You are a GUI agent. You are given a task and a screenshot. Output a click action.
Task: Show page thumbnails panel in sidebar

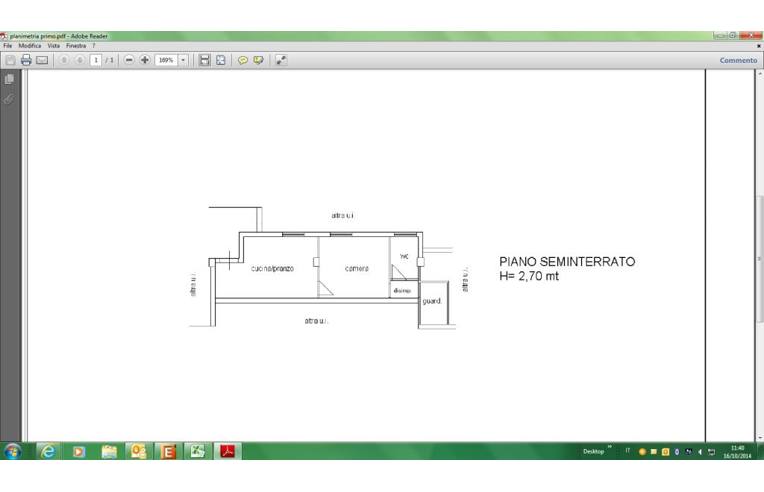point(10,80)
